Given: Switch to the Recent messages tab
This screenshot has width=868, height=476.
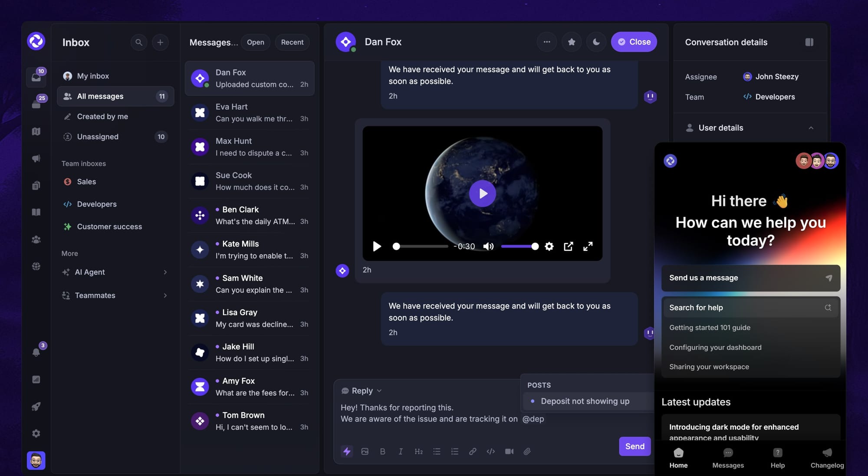Looking at the screenshot, I should [292, 42].
